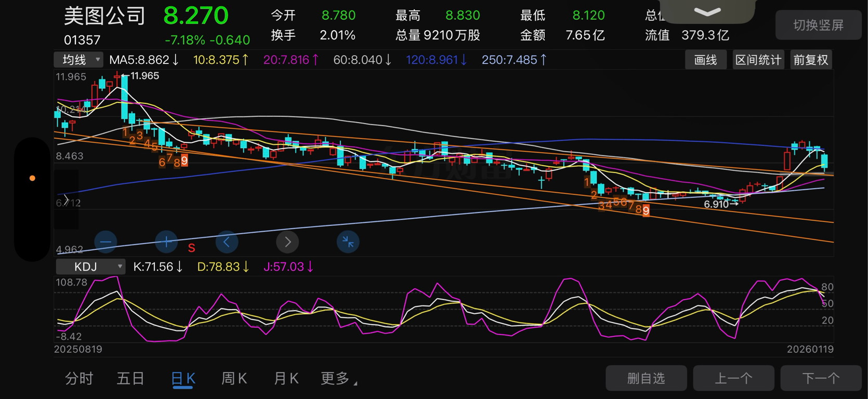
Task: Toggle the 前复权 adjustment button
Action: pos(811,60)
